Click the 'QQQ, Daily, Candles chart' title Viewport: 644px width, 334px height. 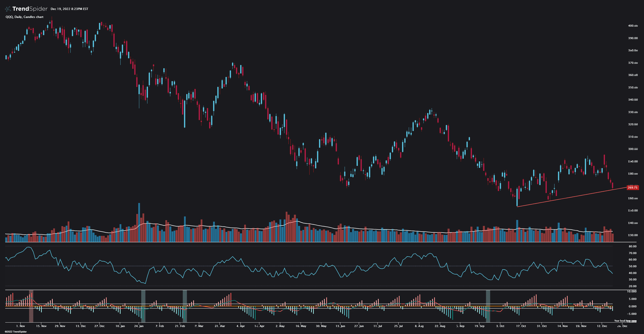pos(25,17)
